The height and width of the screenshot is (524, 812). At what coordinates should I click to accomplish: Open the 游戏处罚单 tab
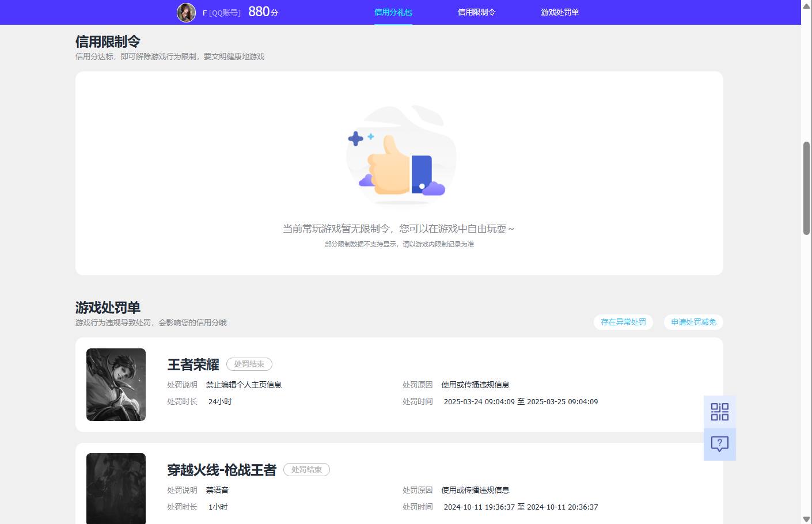[x=560, y=12]
